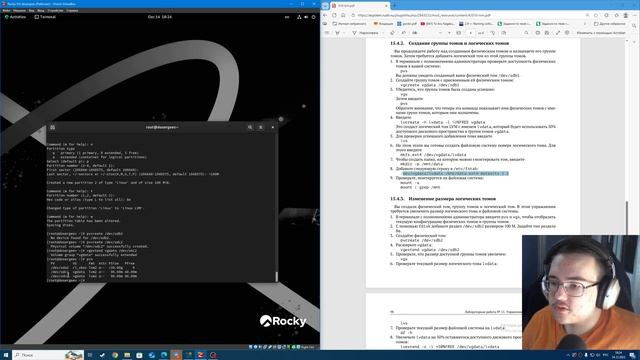This screenshot has width=640, height=360.
Task: Click the PDF search magnifier icon
Action: pos(527,33)
